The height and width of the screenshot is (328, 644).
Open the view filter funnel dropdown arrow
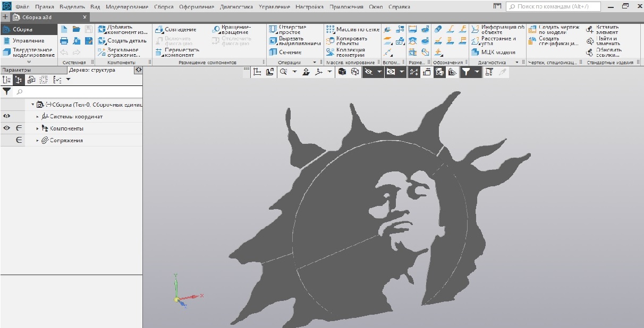click(477, 72)
